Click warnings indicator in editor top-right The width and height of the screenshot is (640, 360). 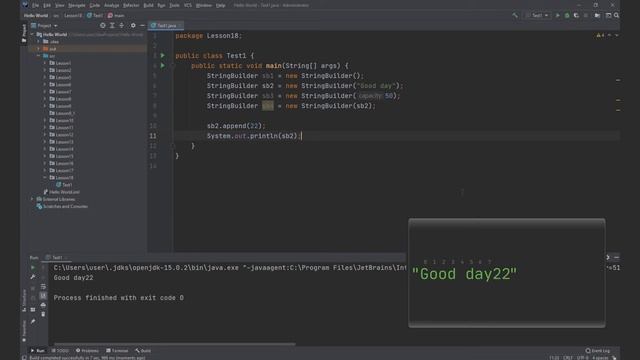(600, 36)
